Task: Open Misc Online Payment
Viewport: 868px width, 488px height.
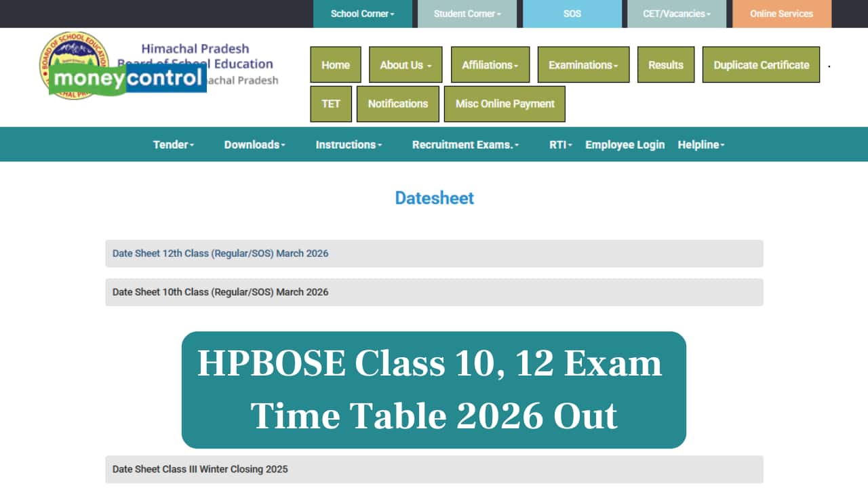Action: [505, 104]
